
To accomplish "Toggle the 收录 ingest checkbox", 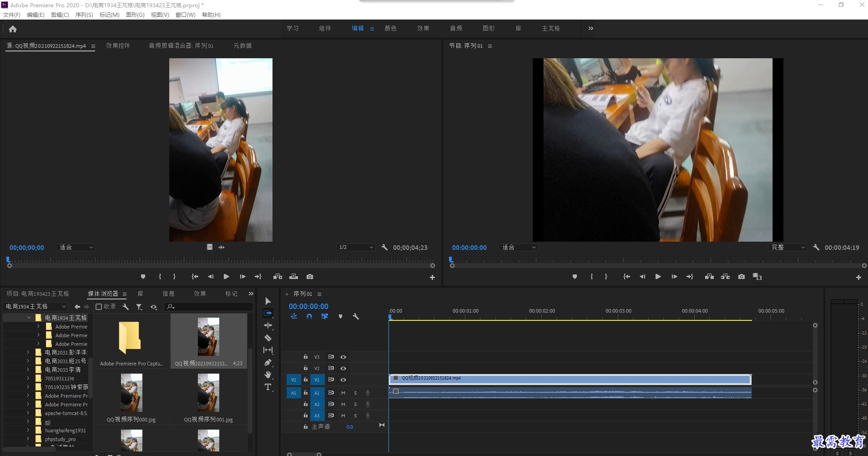I will coord(99,307).
